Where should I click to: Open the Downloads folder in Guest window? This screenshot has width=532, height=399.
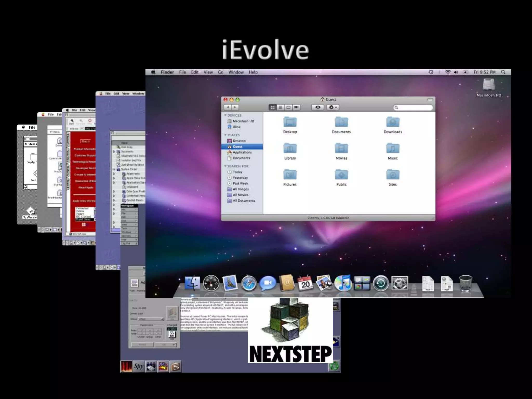[x=393, y=122]
